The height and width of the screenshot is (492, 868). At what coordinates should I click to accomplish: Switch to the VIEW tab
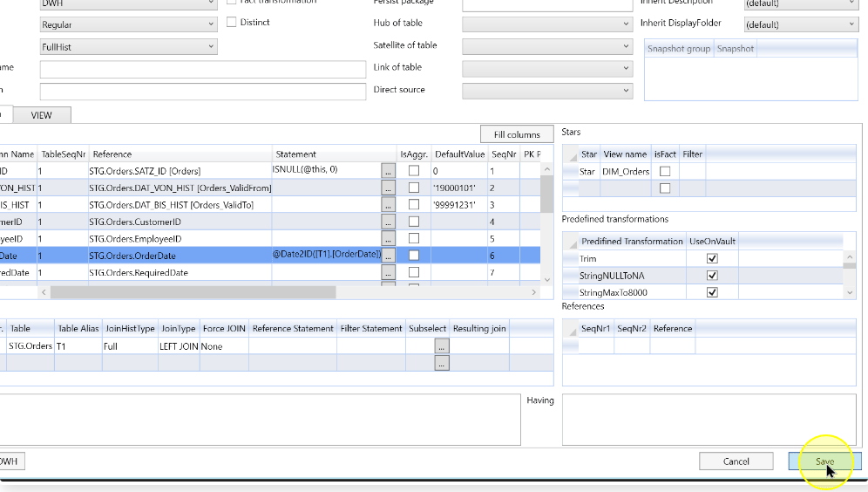(x=42, y=115)
